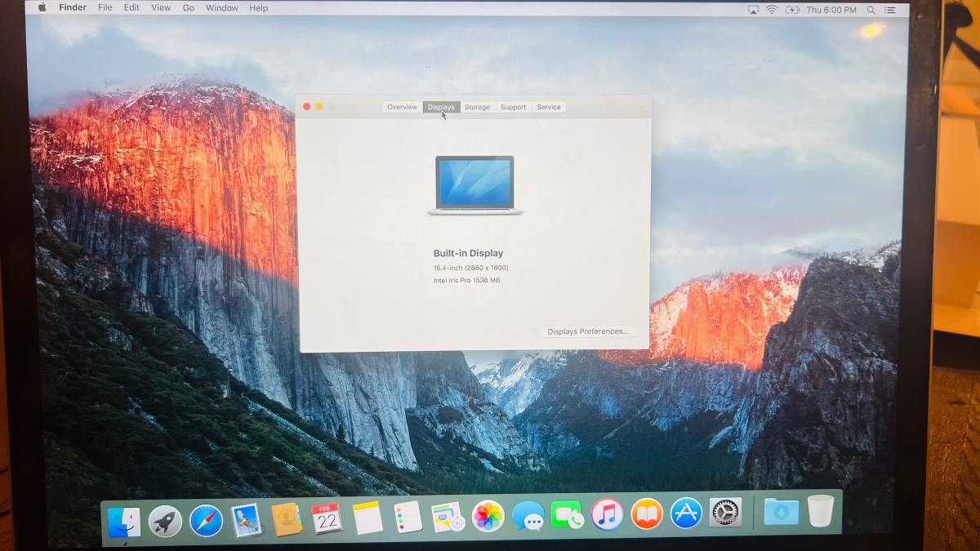The image size is (980, 551).
Task: Open the Trash in Dock
Action: [821, 510]
